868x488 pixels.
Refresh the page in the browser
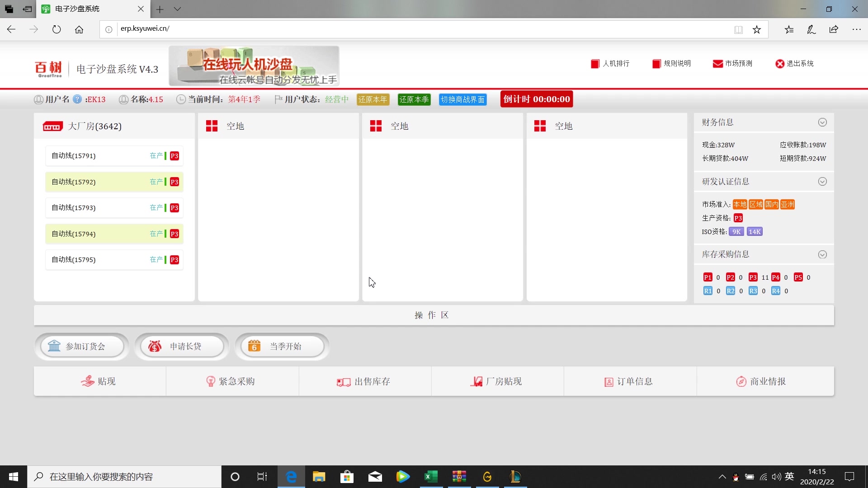57,29
